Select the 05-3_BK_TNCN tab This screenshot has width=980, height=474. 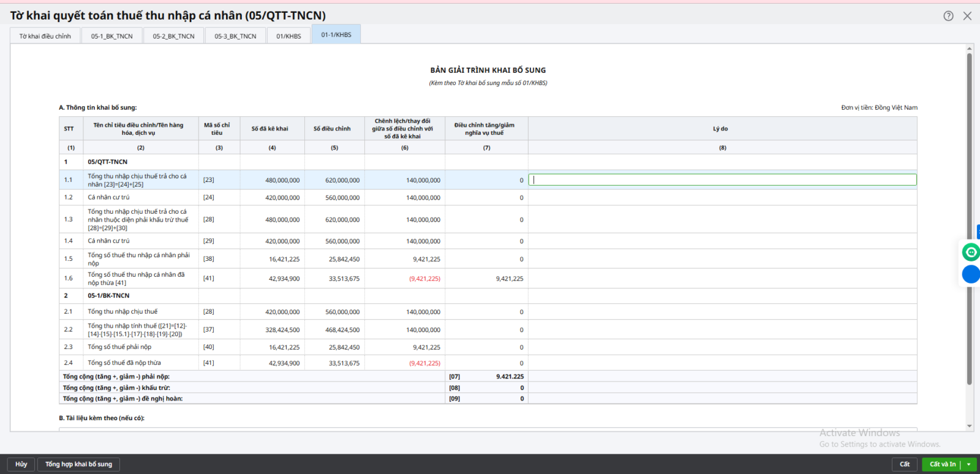(x=235, y=36)
